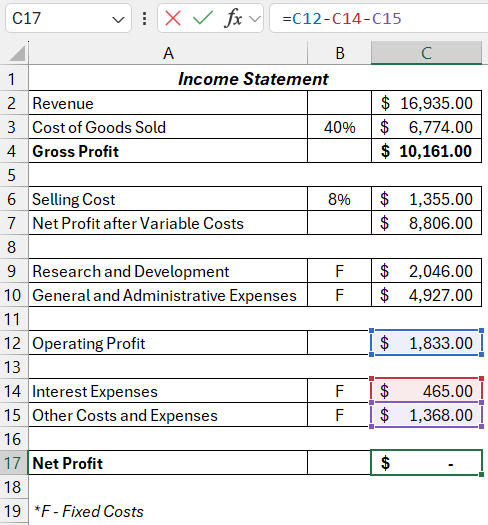This screenshot has width=488, height=525.
Task: Select row 19 header
Action: pyautogui.click(x=14, y=511)
